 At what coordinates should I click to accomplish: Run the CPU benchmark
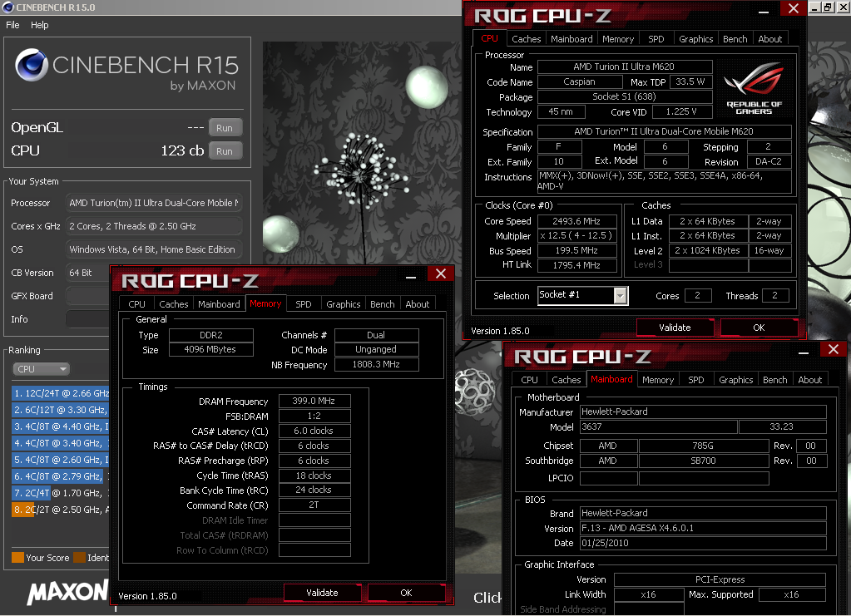coord(225,151)
